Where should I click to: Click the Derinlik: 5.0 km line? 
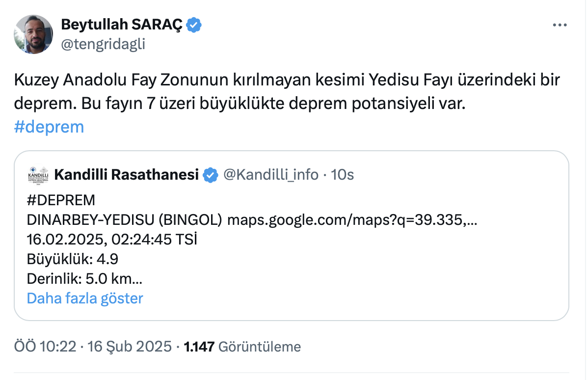84,278
